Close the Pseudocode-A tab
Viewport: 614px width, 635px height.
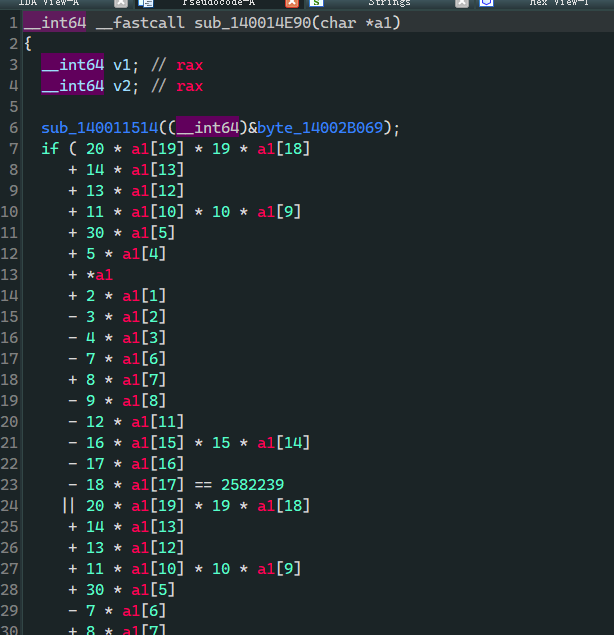pyautogui.click(x=292, y=4)
